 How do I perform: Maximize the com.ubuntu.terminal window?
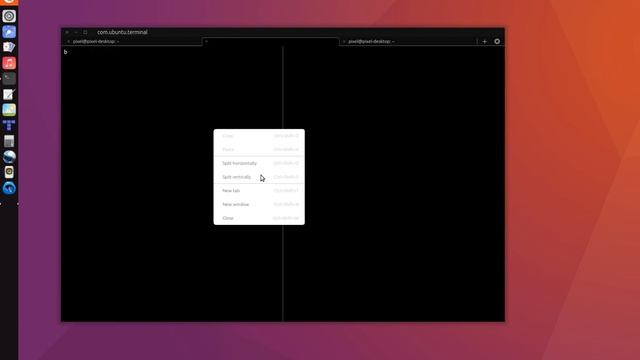85,32
